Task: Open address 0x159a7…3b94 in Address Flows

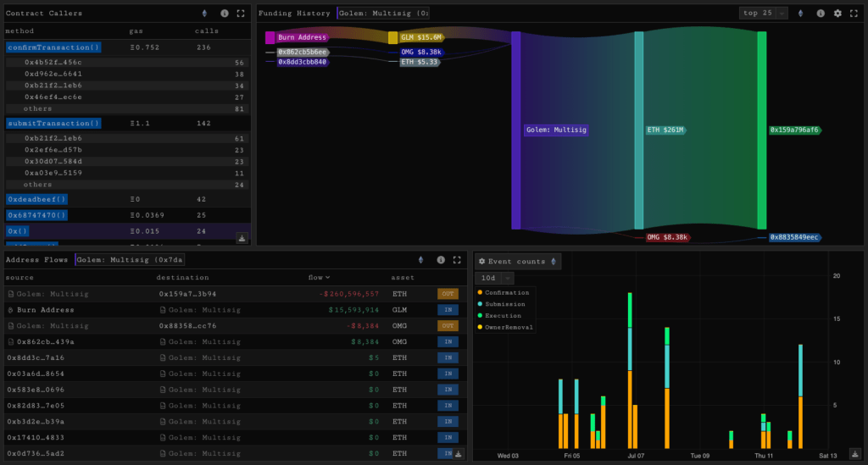Action: (187, 293)
